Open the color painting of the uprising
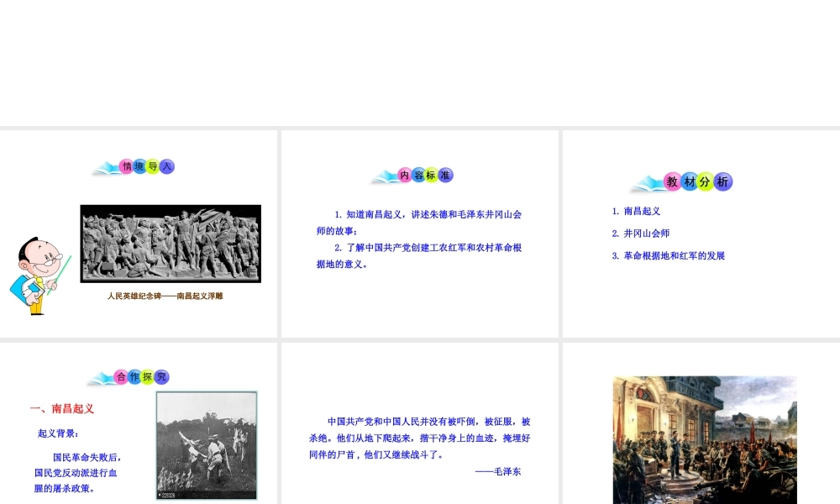 tap(705, 439)
